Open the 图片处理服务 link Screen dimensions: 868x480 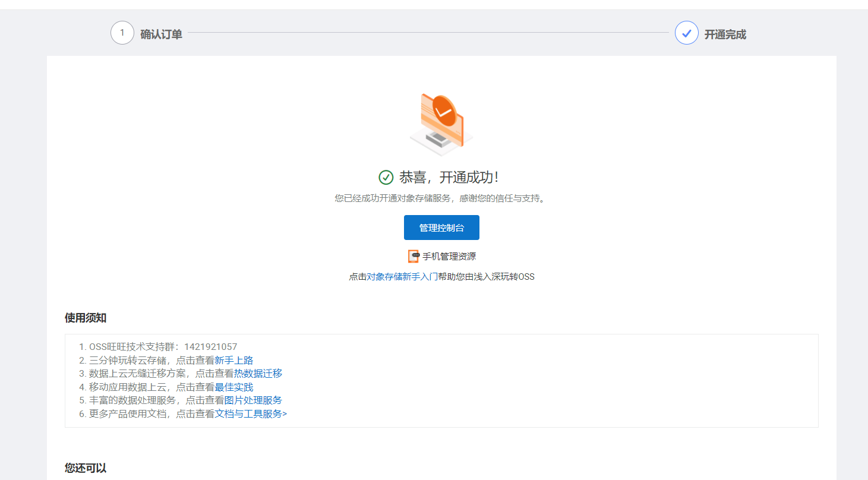253,400
